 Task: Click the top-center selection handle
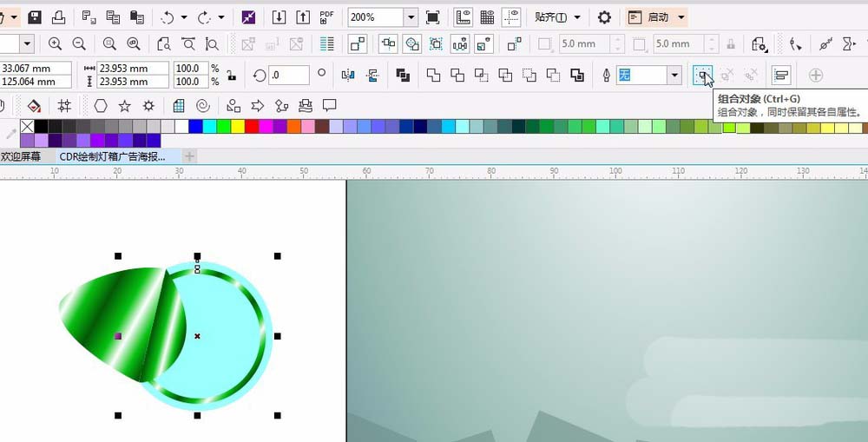pos(197,256)
